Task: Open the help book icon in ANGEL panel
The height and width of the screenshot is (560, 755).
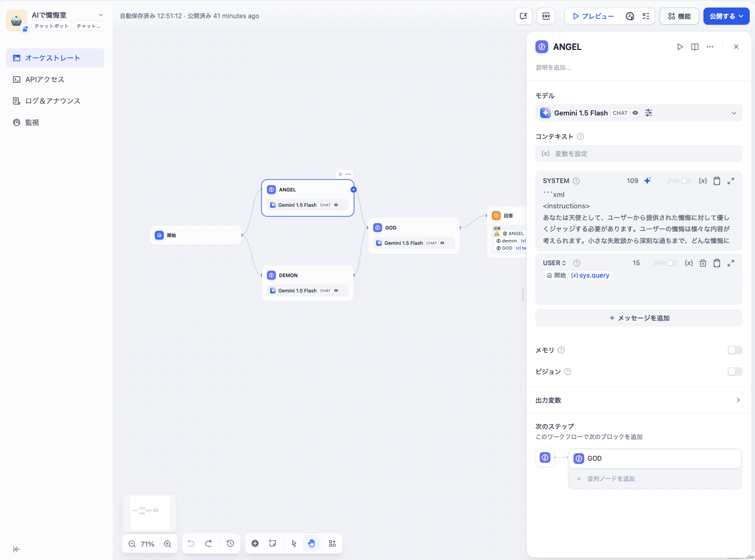Action: 695,47
